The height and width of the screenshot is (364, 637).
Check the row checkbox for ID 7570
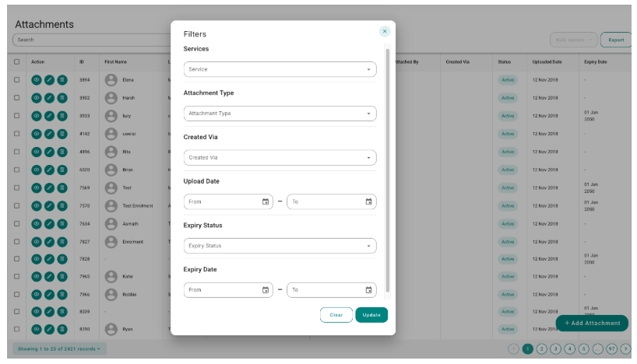[16, 206]
